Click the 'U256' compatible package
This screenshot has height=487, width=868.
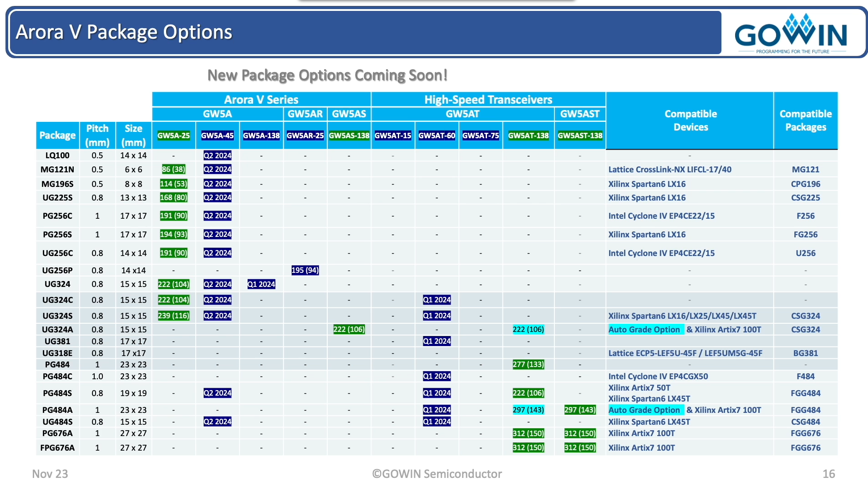point(805,253)
